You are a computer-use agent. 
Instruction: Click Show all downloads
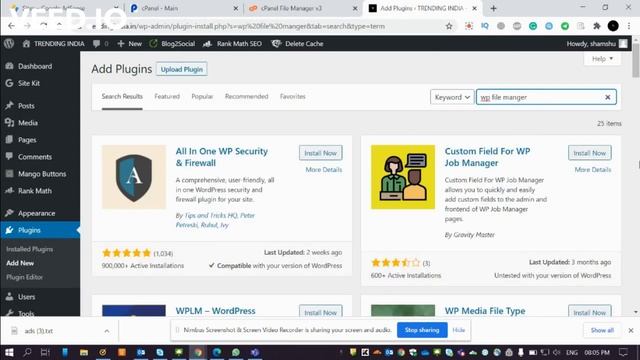tap(602, 330)
